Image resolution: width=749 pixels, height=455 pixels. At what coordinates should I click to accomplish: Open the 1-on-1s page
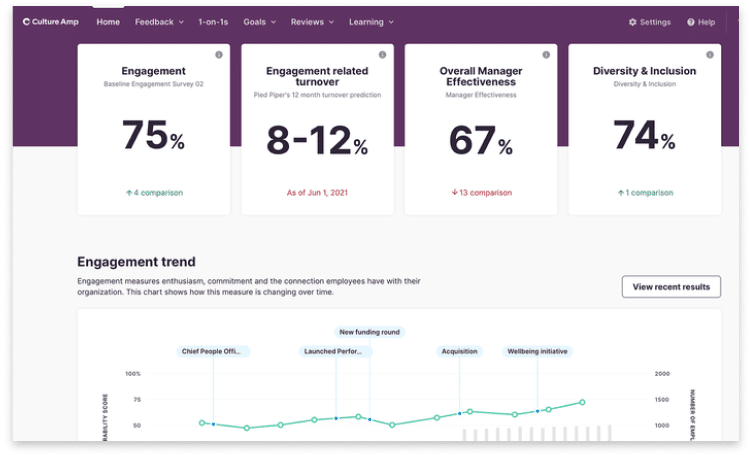tap(212, 22)
